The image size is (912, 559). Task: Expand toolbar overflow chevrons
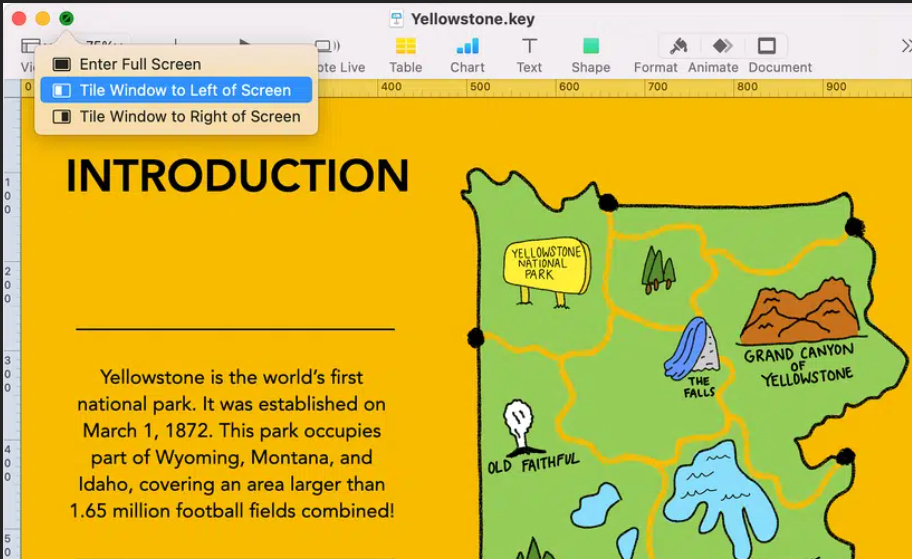[906, 46]
